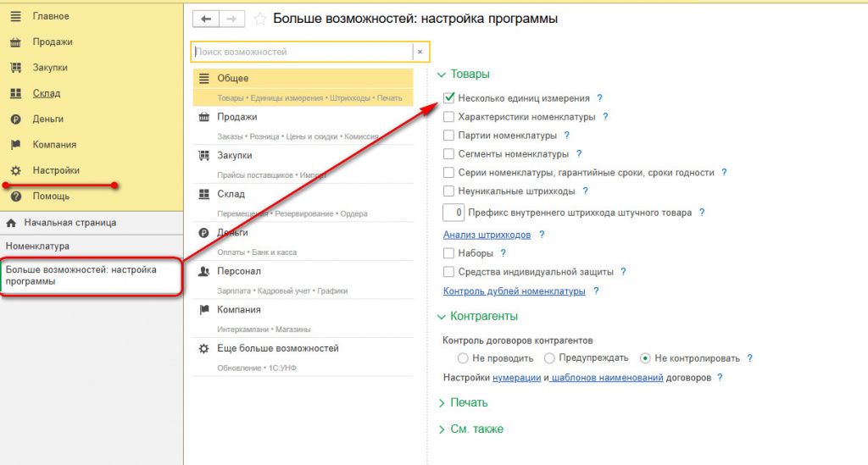This screenshot has width=868, height=465.
Task: Open help next to Контроль дублей номенклатуры
Action: 596,291
